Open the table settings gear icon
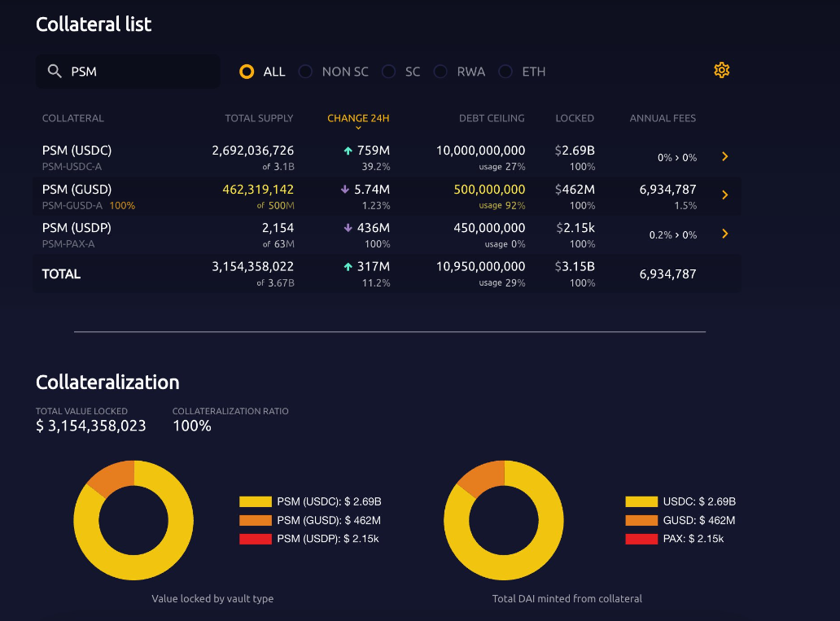This screenshot has height=621, width=840. (721, 70)
